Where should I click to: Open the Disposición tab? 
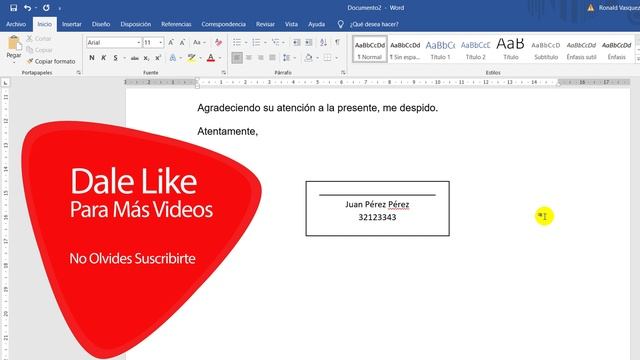tap(136, 24)
